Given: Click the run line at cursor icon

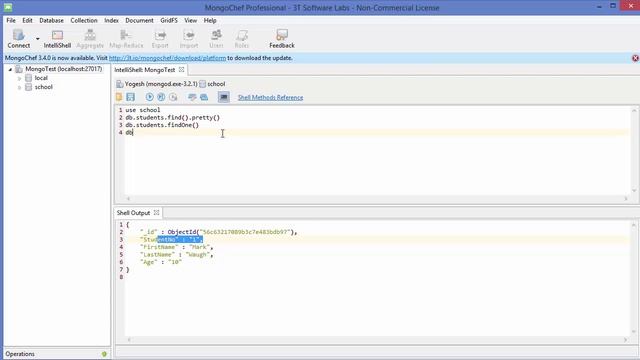Looking at the screenshot, I should (173, 97).
